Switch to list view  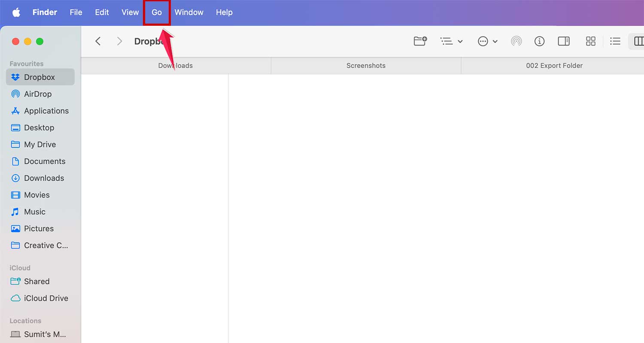615,41
